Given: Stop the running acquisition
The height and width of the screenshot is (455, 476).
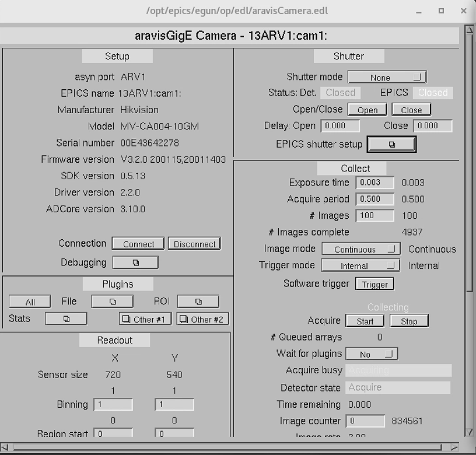Looking at the screenshot, I should 408,320.
